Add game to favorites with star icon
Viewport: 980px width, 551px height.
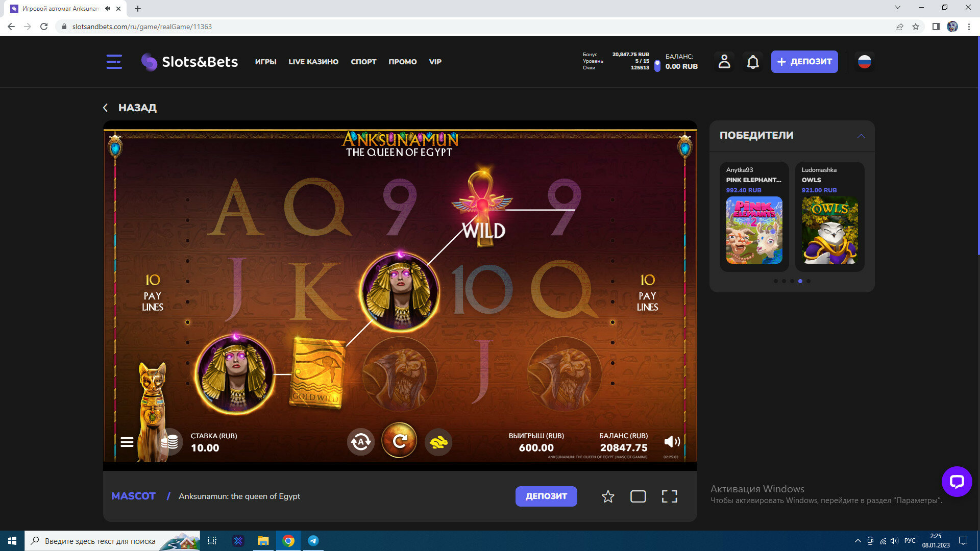pyautogui.click(x=607, y=496)
